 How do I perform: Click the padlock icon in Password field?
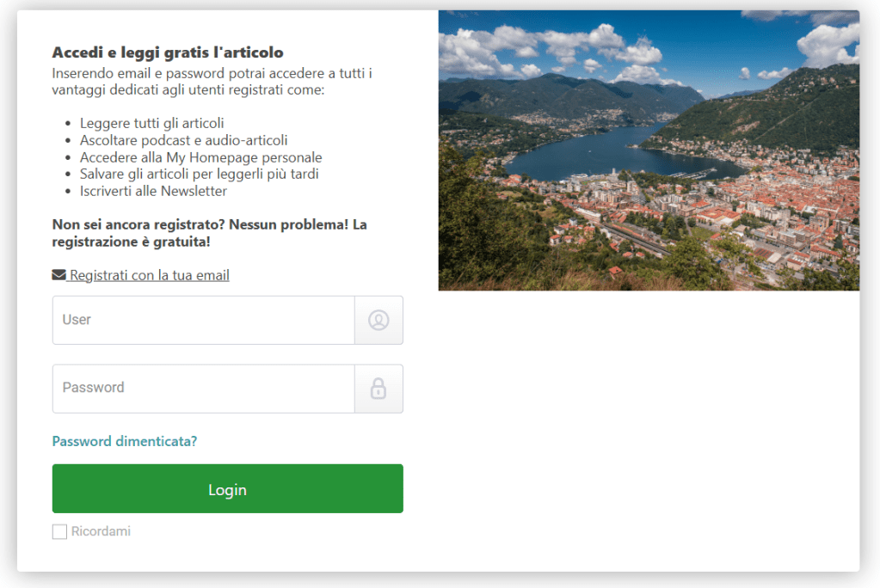[378, 389]
